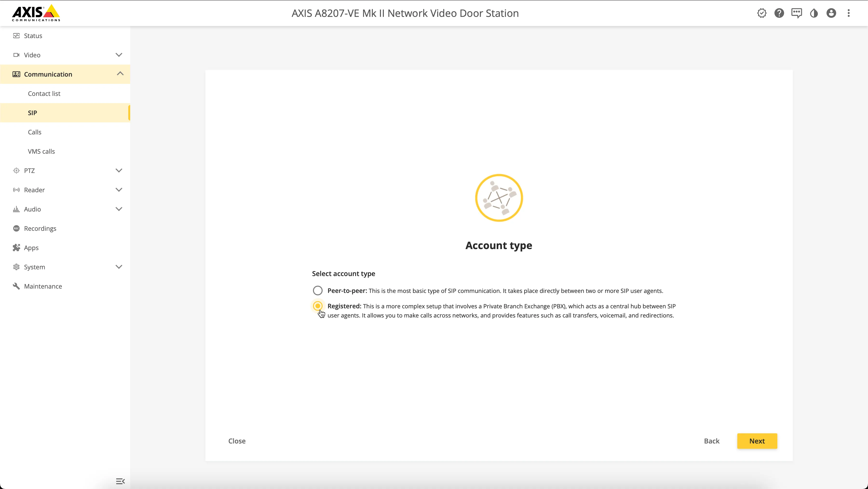The image size is (868, 489).
Task: Collapse the sidebar using bottom menu icon
Action: point(120,481)
